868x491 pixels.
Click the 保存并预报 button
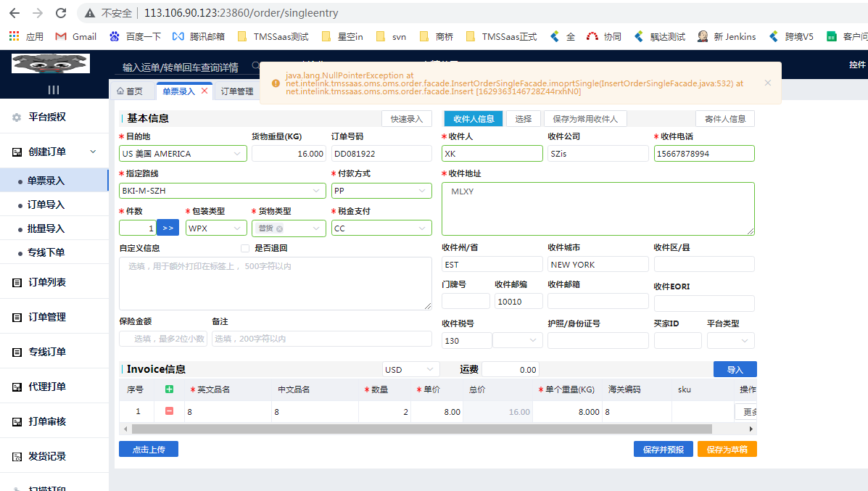point(663,450)
